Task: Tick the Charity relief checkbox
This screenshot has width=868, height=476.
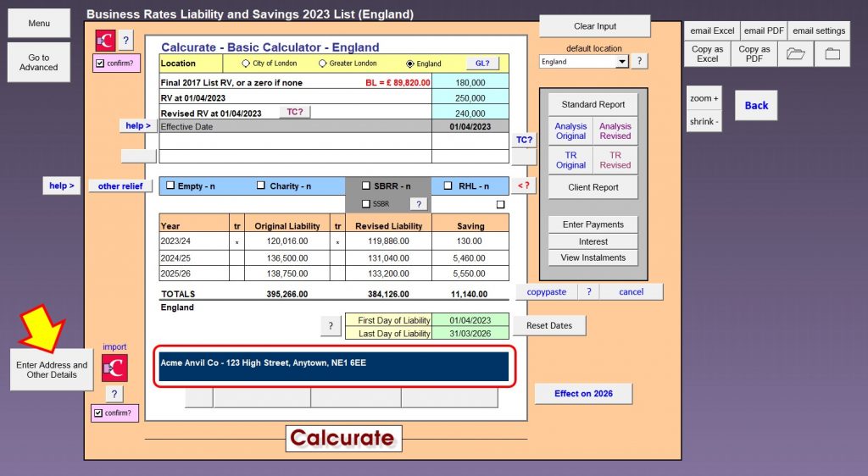Action: pyautogui.click(x=261, y=185)
